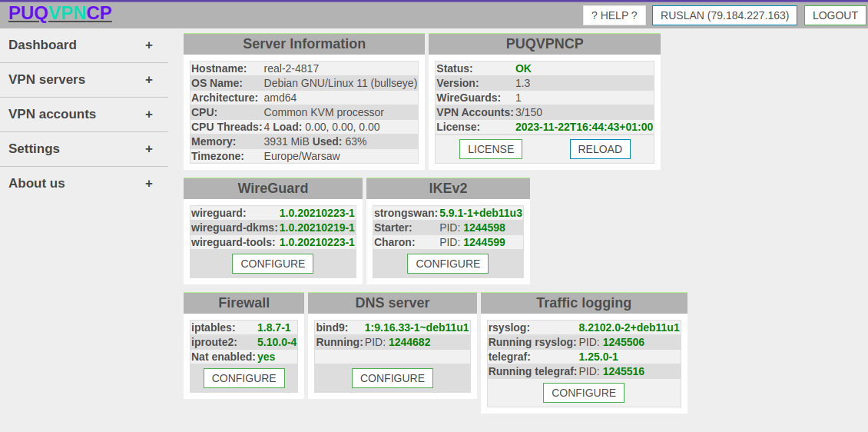Configure DNS server with its CONFIGURE button

[393, 378]
